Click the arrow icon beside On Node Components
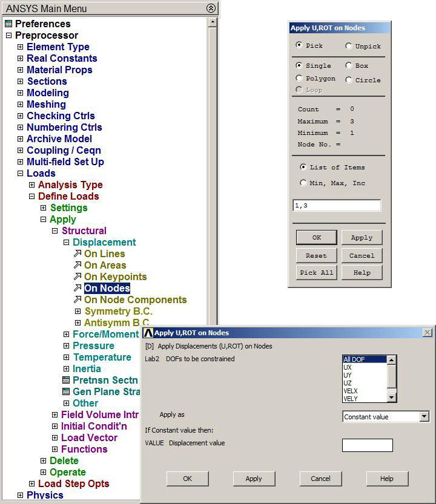The image size is (436, 504). [x=77, y=300]
